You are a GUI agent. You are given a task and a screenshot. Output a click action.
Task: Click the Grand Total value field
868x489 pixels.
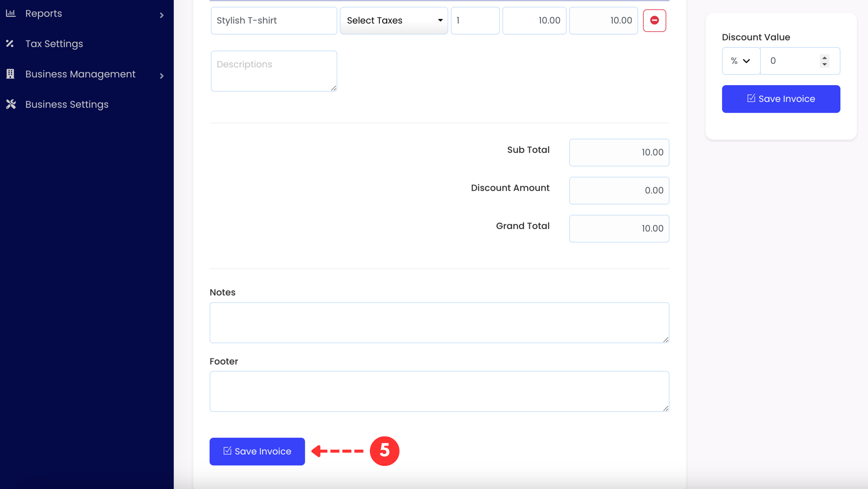[619, 229]
